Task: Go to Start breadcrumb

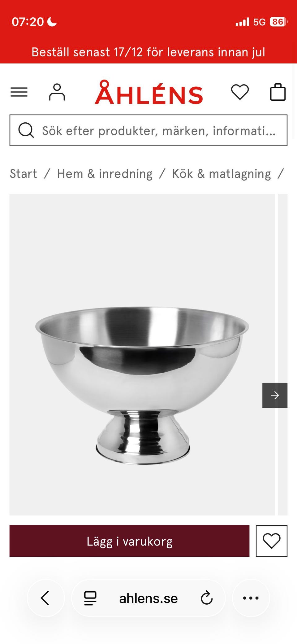Action: click(23, 174)
